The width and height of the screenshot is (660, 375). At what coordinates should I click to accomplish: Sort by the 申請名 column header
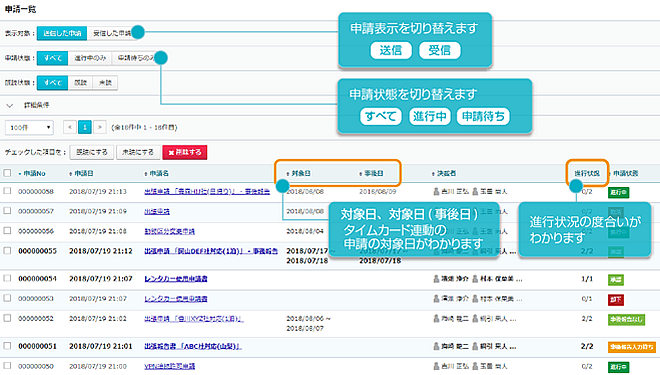(x=157, y=173)
